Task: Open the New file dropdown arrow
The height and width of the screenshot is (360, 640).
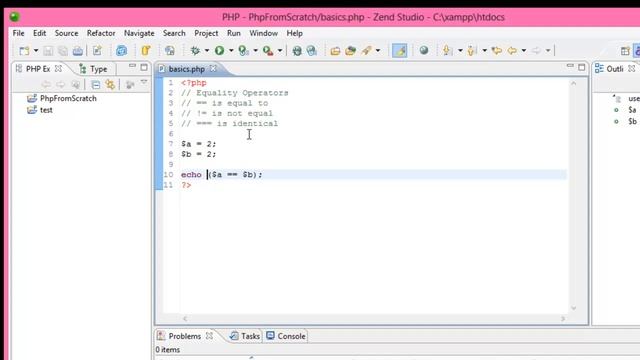Action: pyautogui.click(x=36, y=51)
